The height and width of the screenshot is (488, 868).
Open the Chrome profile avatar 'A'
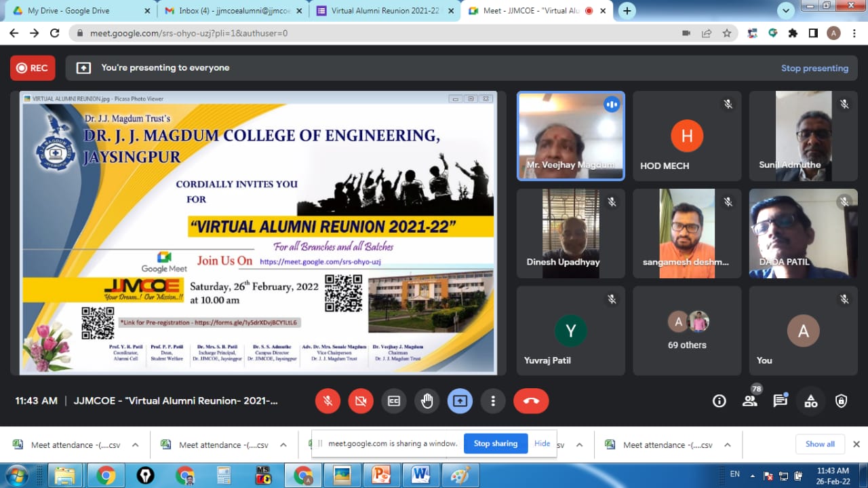click(x=834, y=33)
